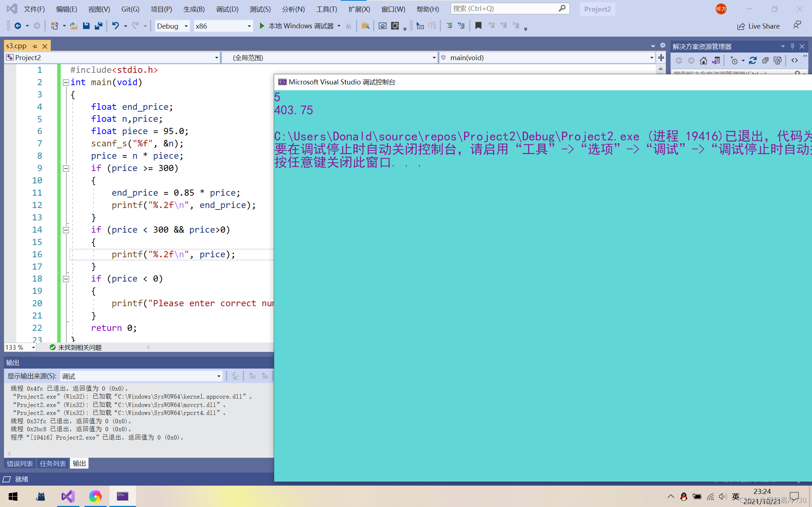This screenshot has width=812, height=507.
Task: Undo the last edit with the undo arrow
Action: coord(115,26)
